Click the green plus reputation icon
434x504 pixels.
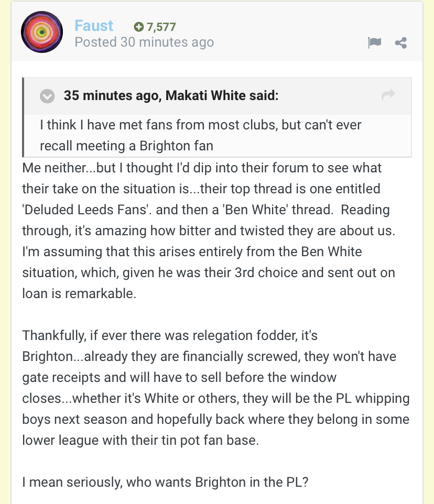[138, 27]
